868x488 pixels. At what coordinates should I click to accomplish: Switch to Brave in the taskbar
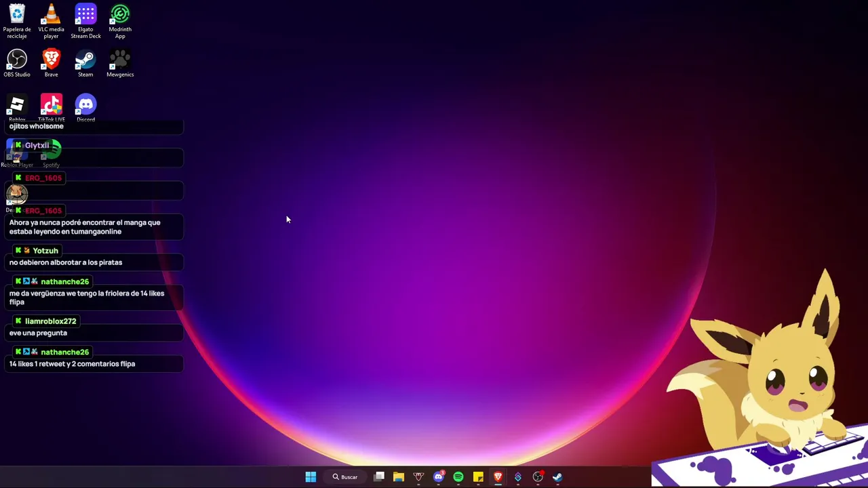click(x=498, y=477)
